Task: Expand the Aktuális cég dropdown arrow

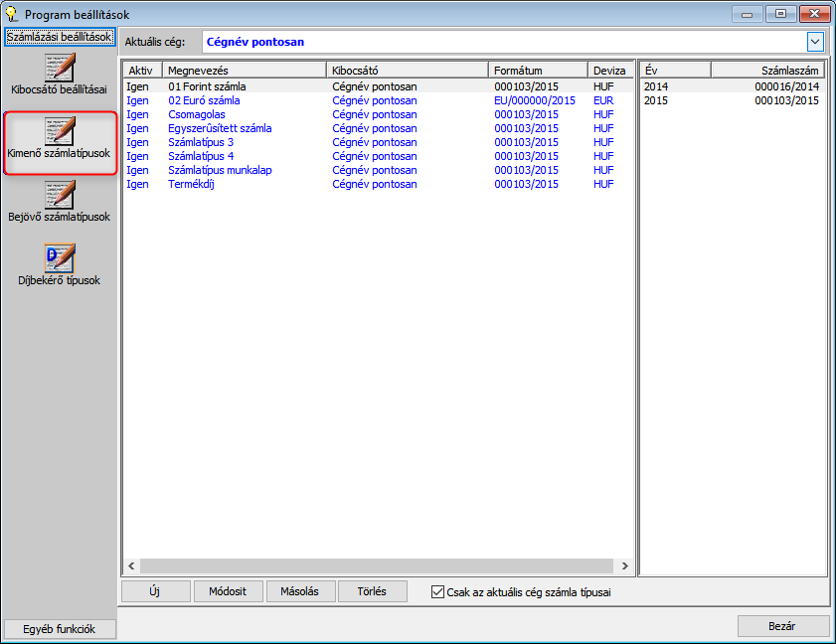Action: pyautogui.click(x=815, y=42)
